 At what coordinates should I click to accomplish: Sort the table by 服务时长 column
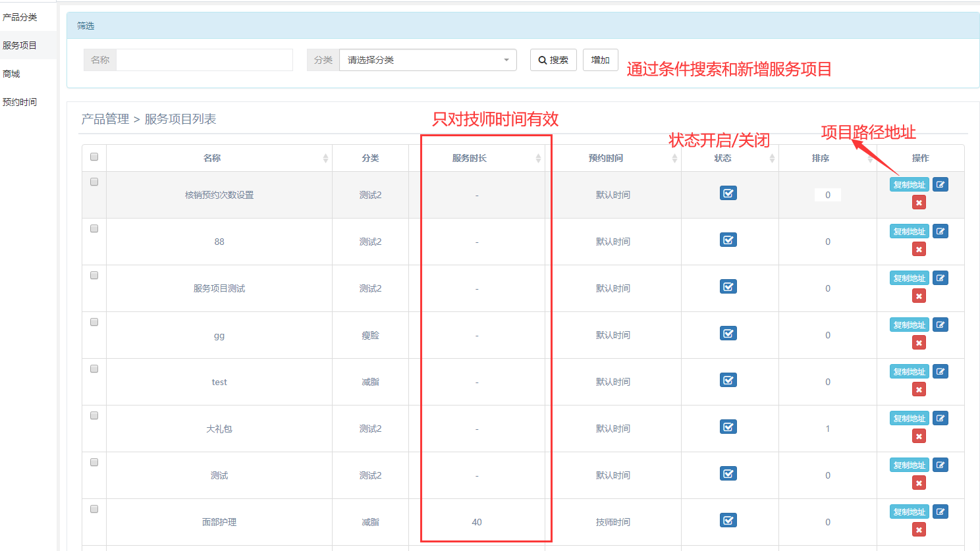(x=470, y=158)
